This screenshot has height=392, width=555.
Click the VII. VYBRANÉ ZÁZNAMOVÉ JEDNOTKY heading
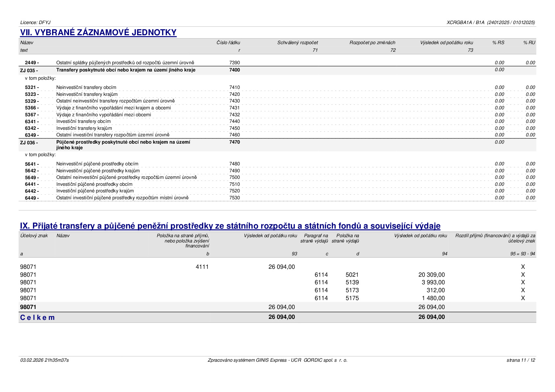98,32
